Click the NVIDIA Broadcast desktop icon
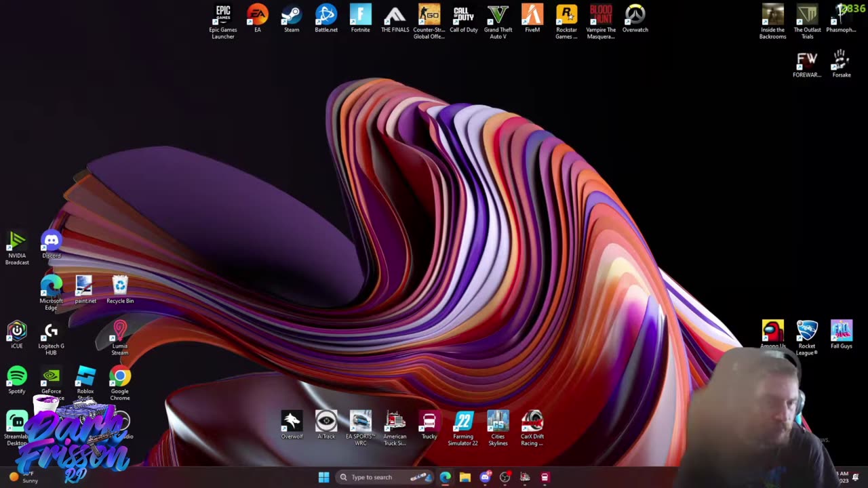Image resolution: width=868 pixels, height=488 pixels. click(x=17, y=247)
